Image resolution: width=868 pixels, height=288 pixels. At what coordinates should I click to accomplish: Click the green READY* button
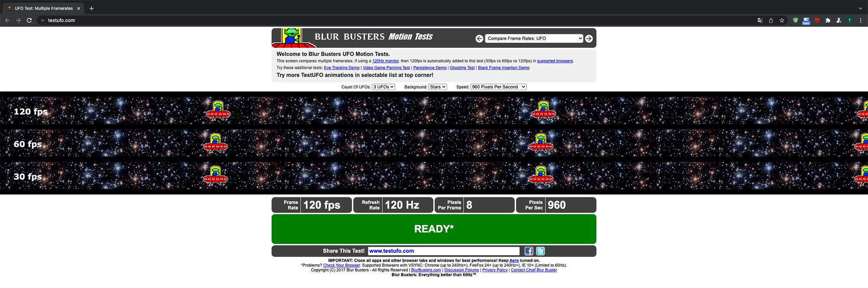point(434,229)
